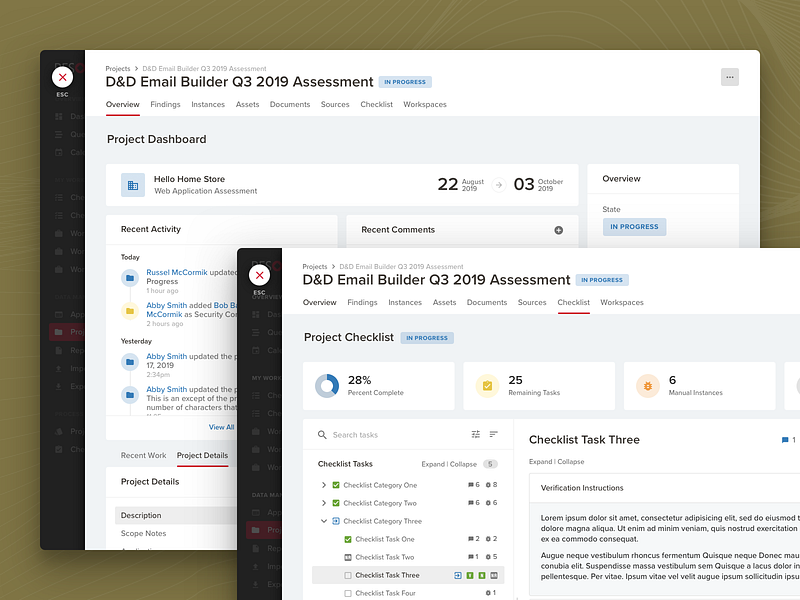This screenshot has width=800, height=600.
Task: Open Project Details tab in back window
Action: coord(203,455)
